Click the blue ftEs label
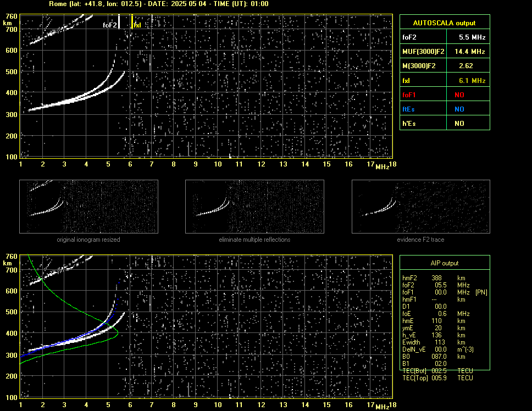 408,109
